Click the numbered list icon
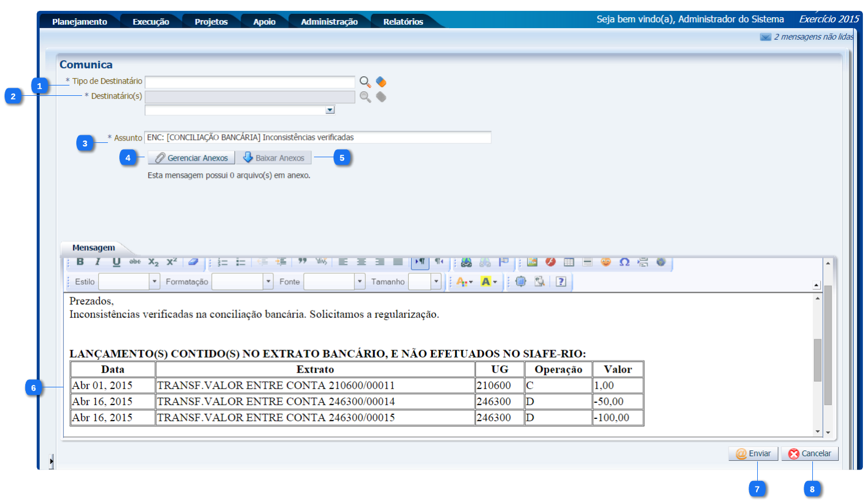Image resolution: width=868 pixels, height=501 pixels. [x=223, y=262]
